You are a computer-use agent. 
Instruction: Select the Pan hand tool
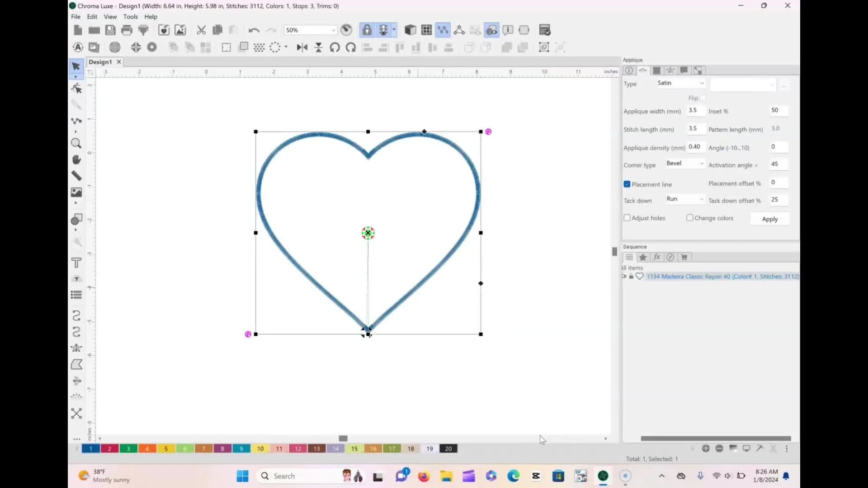76,159
